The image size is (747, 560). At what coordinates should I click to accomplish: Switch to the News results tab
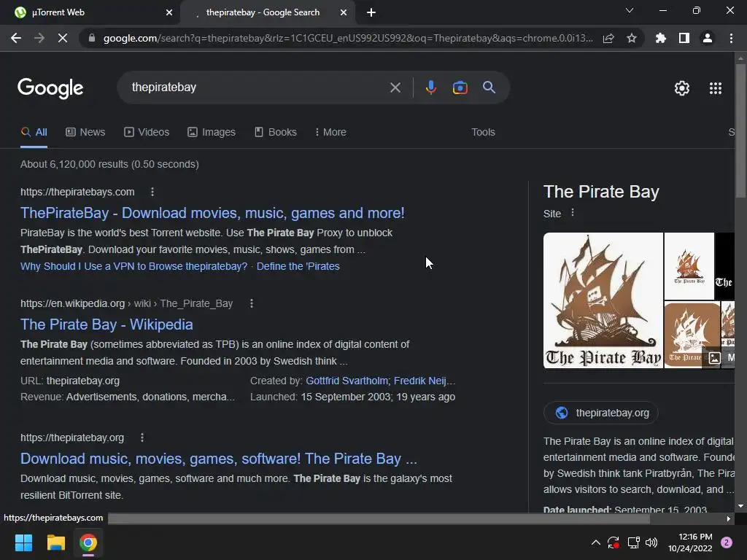tap(85, 132)
